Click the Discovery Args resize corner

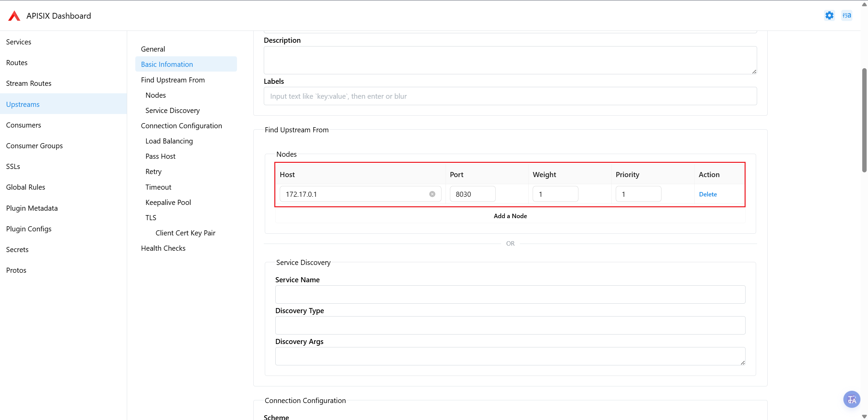pyautogui.click(x=743, y=363)
